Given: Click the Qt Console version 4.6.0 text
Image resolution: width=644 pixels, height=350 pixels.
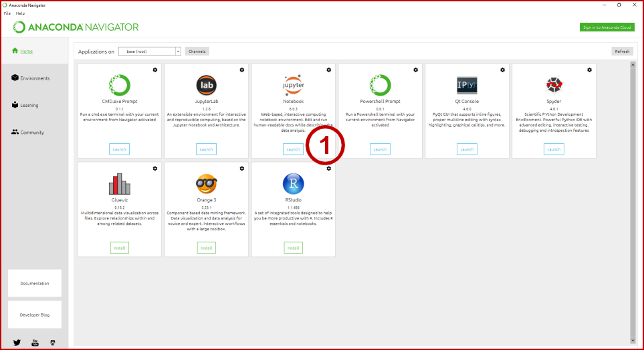Looking at the screenshot, I should pyautogui.click(x=467, y=109).
